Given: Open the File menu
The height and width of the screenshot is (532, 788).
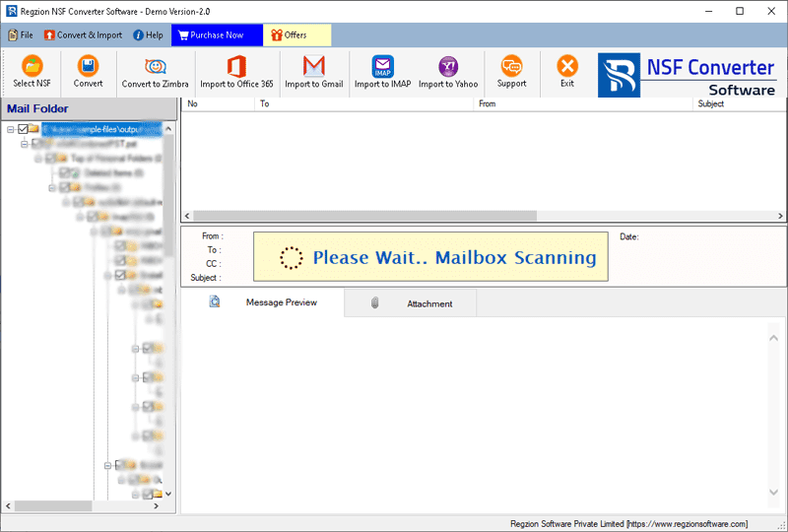Looking at the screenshot, I should point(21,35).
